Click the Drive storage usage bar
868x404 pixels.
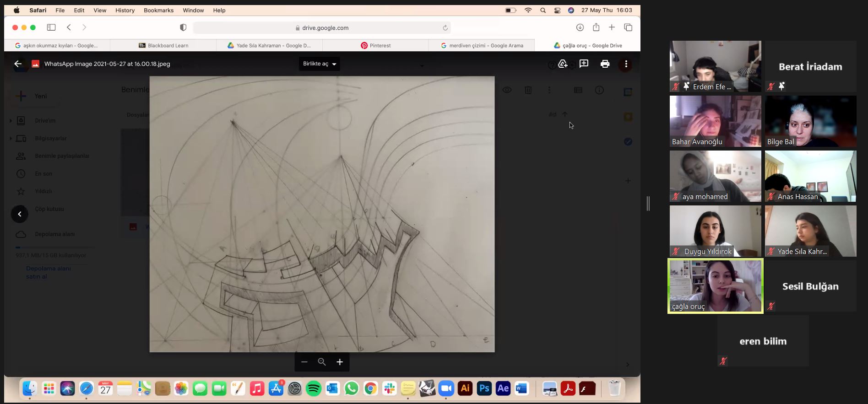(x=55, y=248)
